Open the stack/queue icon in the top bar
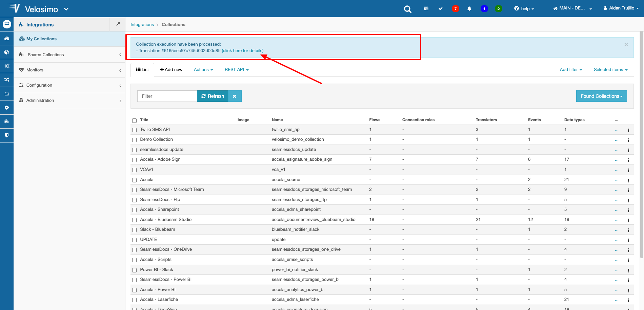644x310 pixels. coord(426,9)
